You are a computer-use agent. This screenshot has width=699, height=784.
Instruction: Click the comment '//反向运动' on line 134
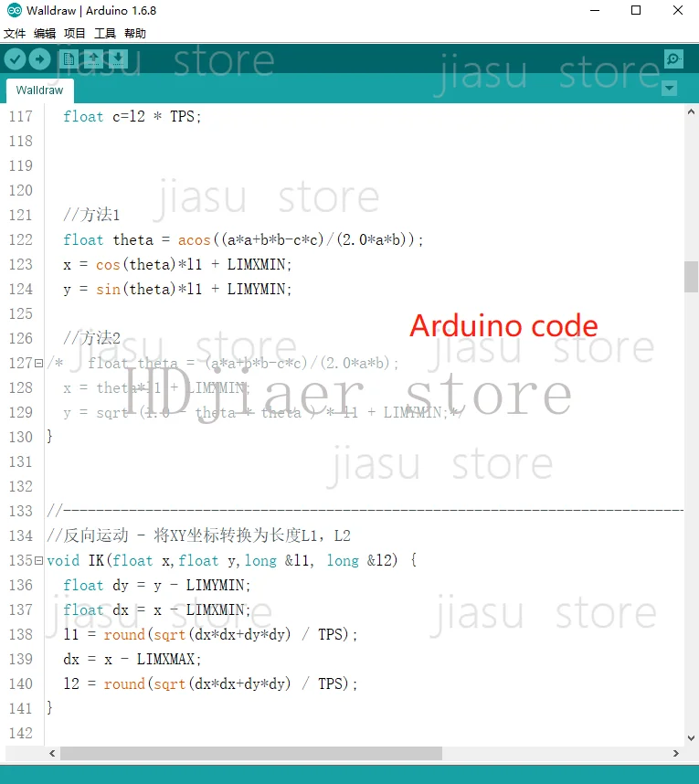tap(88, 536)
